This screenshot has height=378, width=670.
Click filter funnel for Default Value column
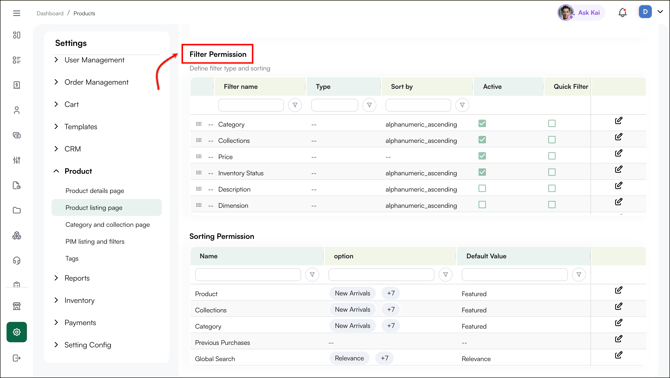(579, 275)
